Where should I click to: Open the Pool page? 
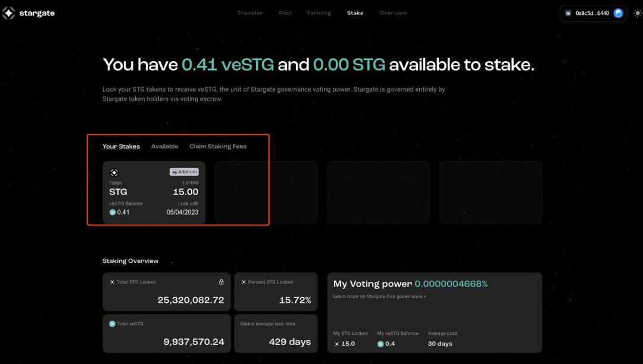click(285, 13)
